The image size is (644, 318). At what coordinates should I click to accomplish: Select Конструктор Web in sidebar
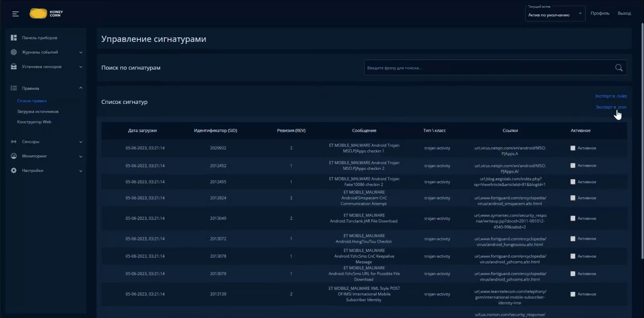tap(34, 122)
